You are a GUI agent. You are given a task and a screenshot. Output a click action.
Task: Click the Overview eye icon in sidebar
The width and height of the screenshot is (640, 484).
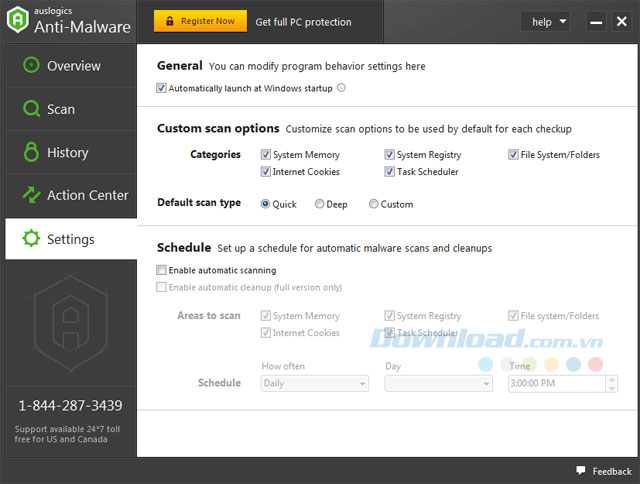31,66
